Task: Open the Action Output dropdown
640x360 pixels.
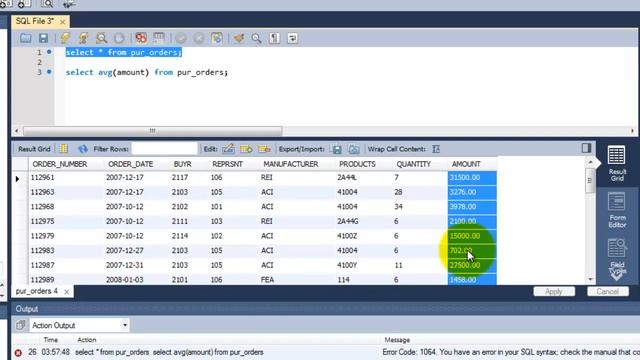Action: [x=79, y=325]
